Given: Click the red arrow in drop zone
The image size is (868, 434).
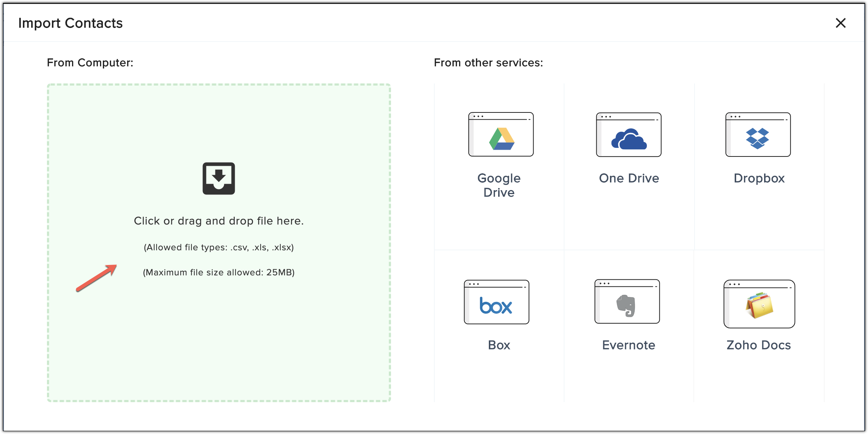Looking at the screenshot, I should [x=96, y=278].
